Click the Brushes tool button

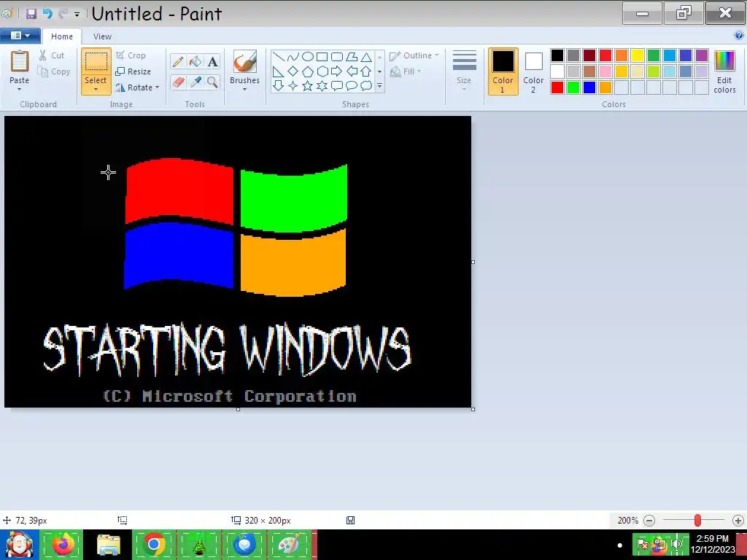[245, 63]
